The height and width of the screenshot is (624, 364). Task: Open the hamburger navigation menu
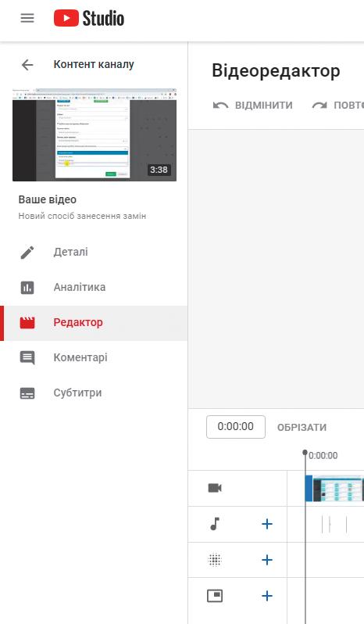27,18
